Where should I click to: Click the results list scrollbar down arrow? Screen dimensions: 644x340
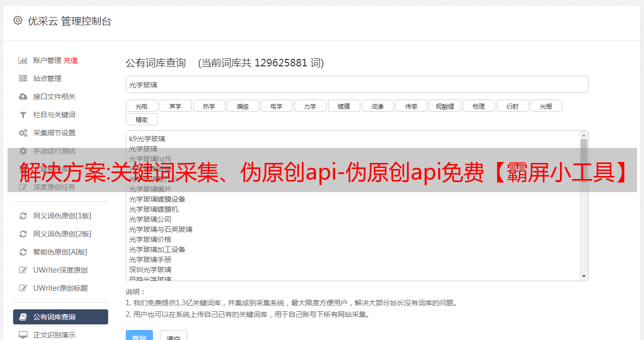click(x=584, y=276)
